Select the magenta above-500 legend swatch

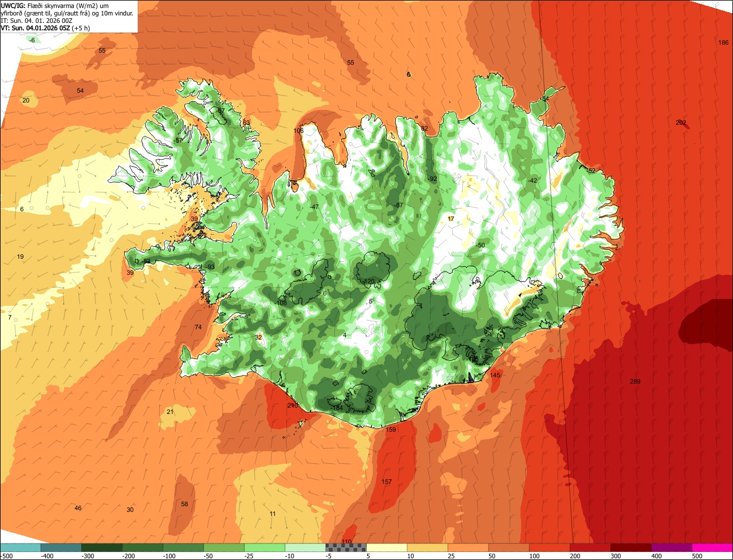coord(712,547)
